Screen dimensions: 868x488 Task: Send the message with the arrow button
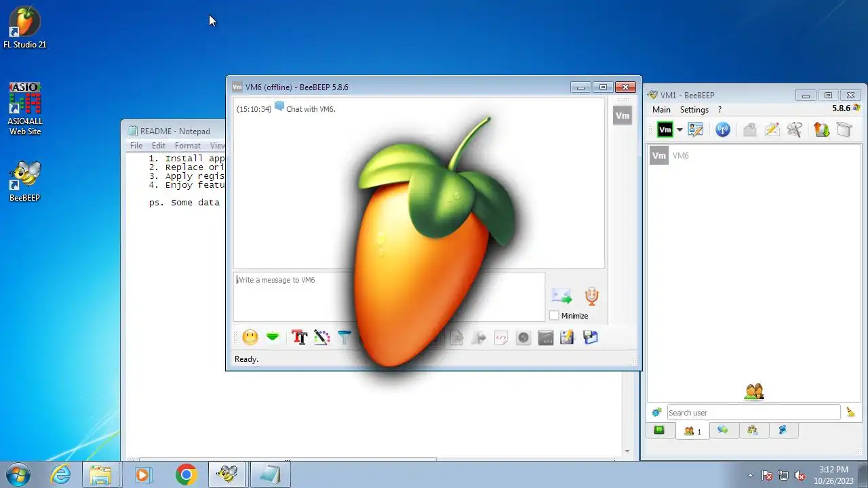pyautogui.click(x=561, y=296)
